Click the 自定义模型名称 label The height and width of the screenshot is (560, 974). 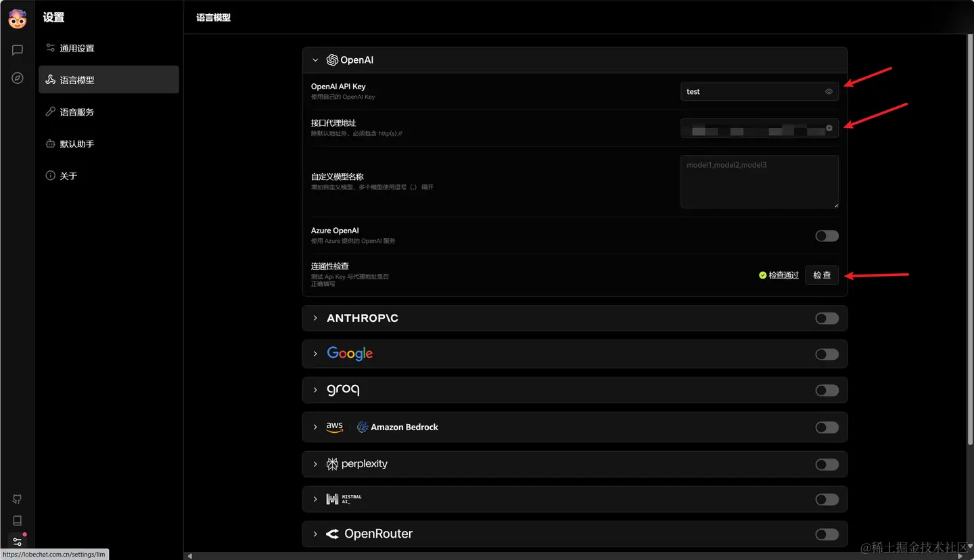click(338, 177)
